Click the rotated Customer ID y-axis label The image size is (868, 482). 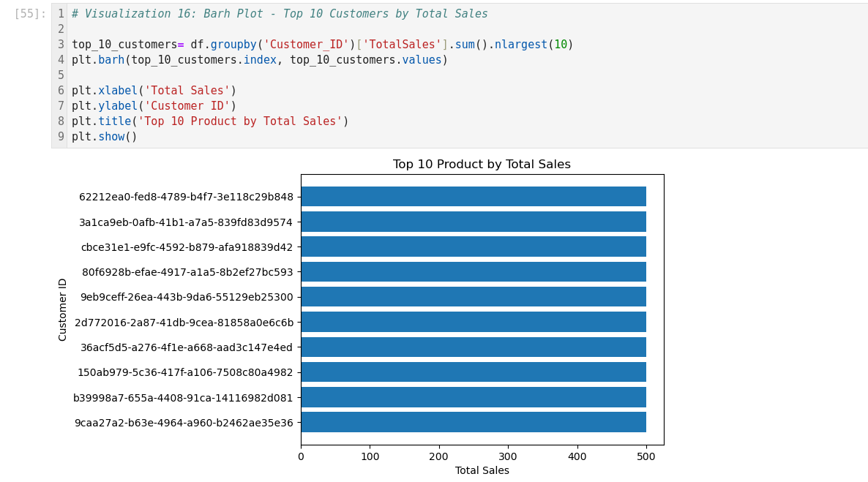pos(63,309)
